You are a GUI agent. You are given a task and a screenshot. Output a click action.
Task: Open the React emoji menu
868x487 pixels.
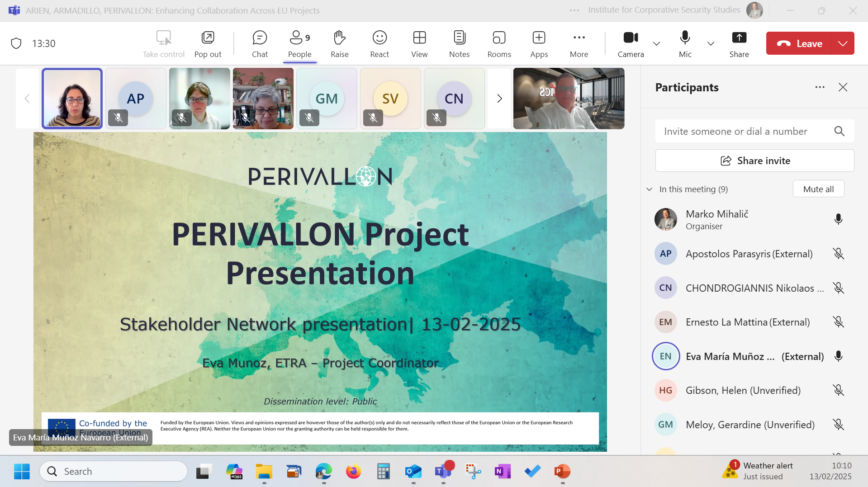[379, 43]
